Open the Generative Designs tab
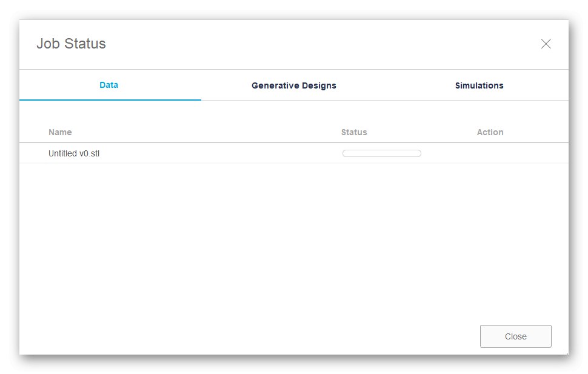The width and height of the screenshot is (588, 374). point(294,85)
